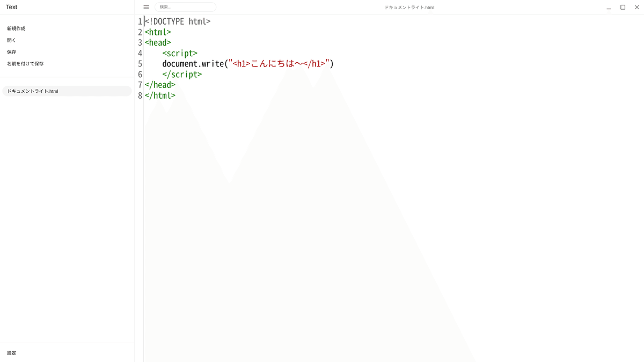Click the closing </script> tag

point(182,75)
